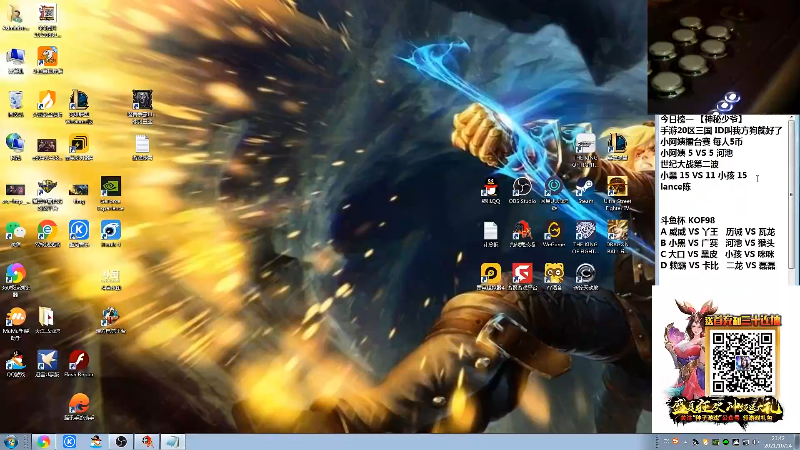
Task: Click the line "世纪大战第二波" in notepad
Action: point(689,164)
